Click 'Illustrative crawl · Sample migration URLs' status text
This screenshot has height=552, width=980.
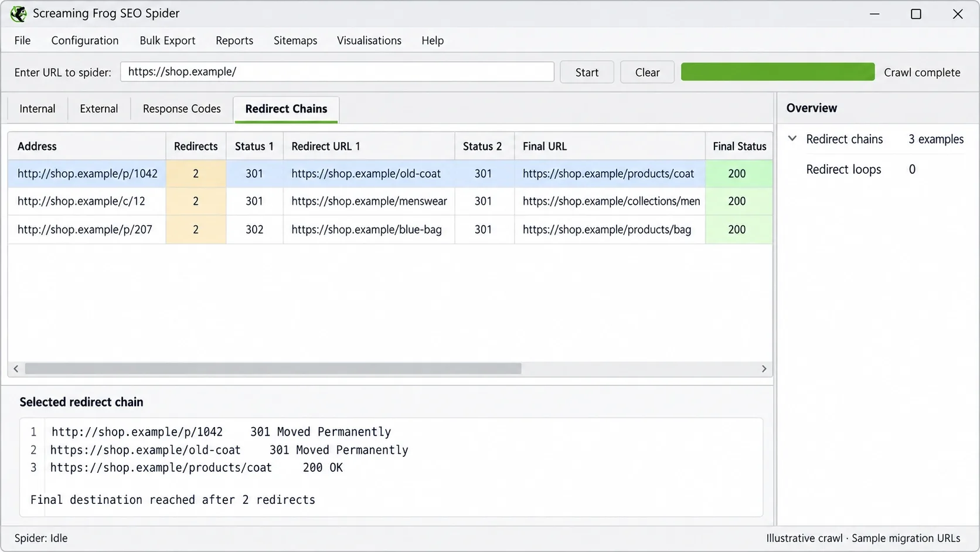click(863, 538)
